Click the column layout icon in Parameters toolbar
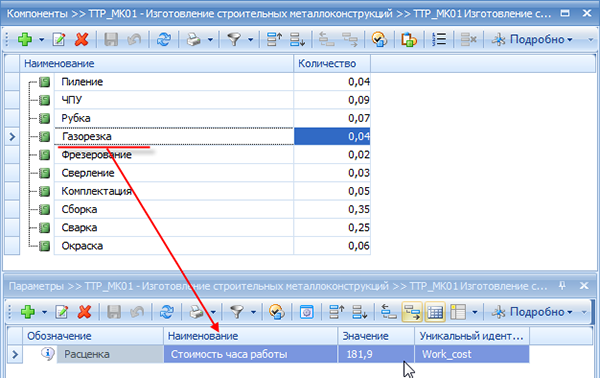The width and height of the screenshot is (600, 378). [458, 312]
